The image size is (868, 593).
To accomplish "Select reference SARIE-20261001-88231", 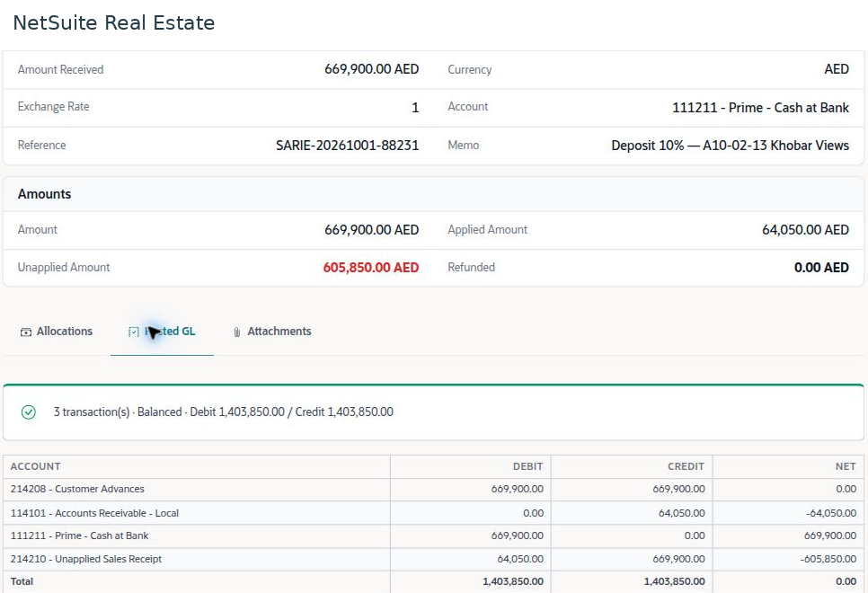I will (347, 146).
